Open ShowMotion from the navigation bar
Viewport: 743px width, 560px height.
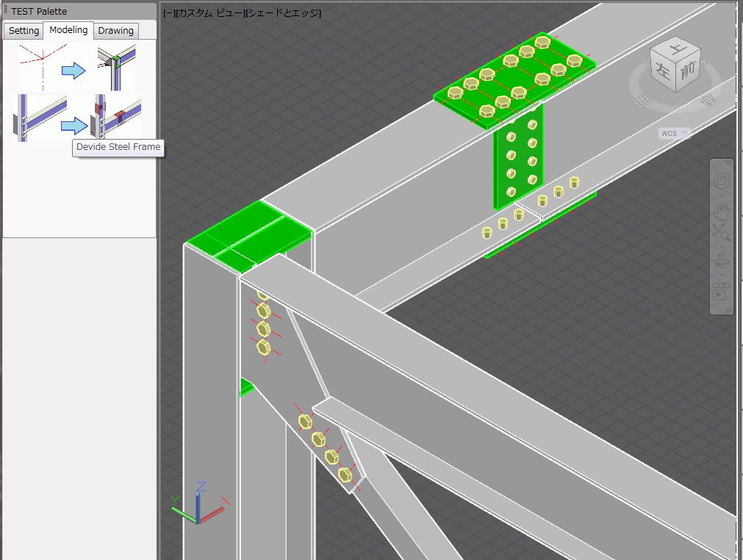(x=720, y=293)
